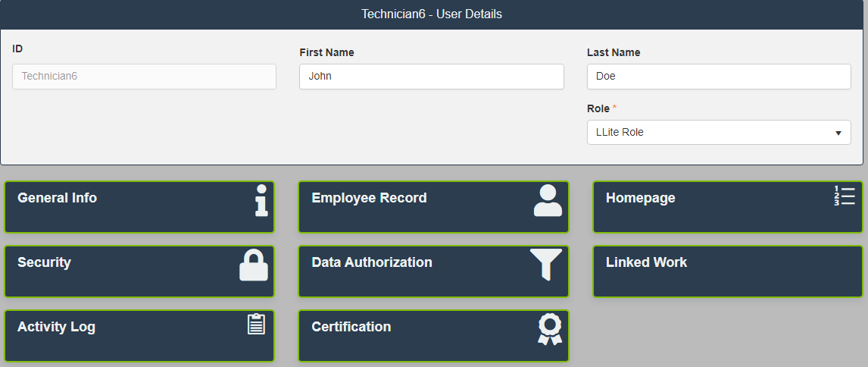Focus the First Name field containing John
The width and height of the screenshot is (868, 367).
click(x=431, y=77)
